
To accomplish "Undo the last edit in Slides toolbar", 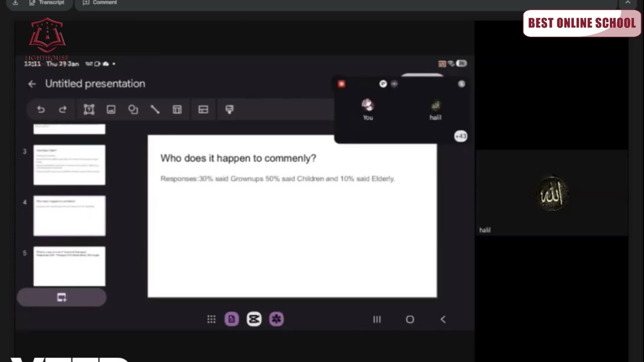I will tap(41, 110).
